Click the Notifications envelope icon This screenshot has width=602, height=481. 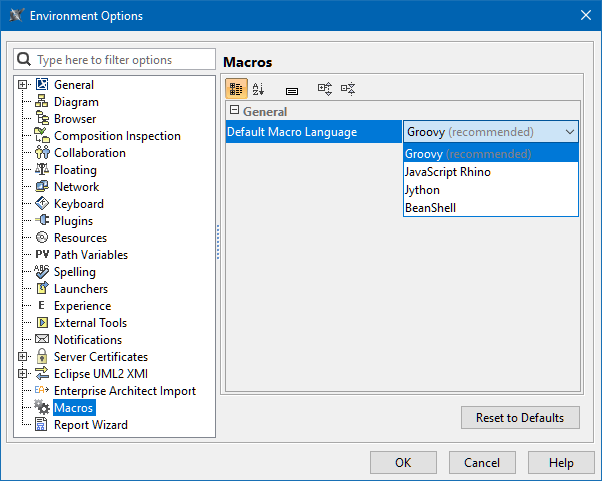tap(42, 339)
